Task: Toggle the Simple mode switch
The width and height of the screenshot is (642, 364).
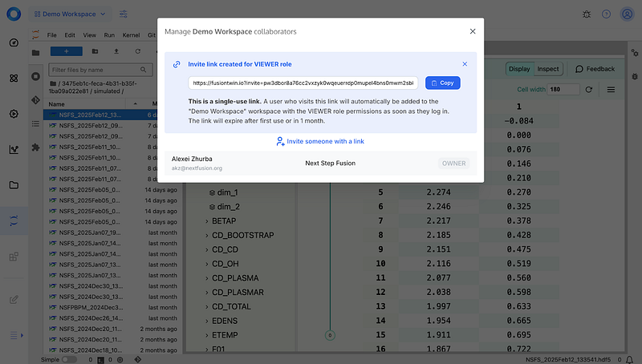Action: point(70,359)
